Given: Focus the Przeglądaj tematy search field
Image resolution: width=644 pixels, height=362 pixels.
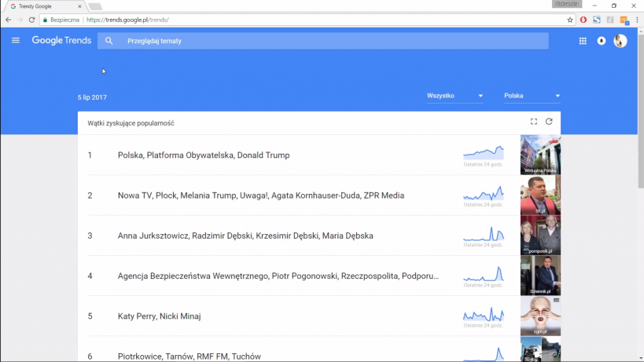Looking at the screenshot, I should (x=323, y=41).
